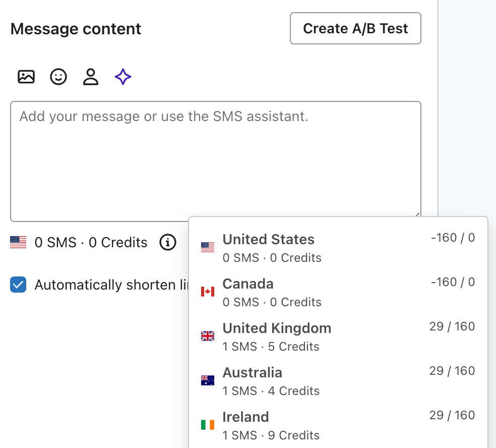
Task: Click the info icon beside credits
Action: (168, 243)
